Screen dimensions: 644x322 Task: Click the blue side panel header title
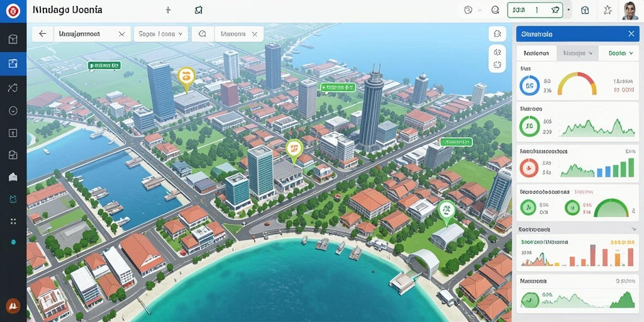(537, 34)
